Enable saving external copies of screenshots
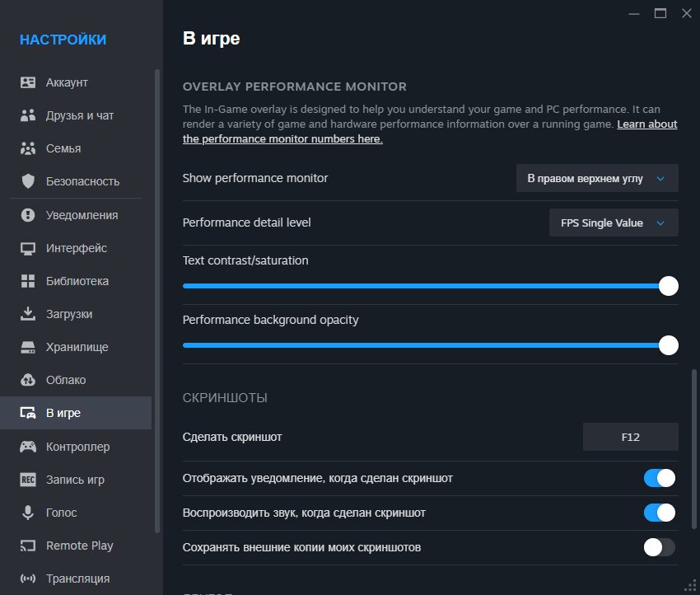This screenshot has height=595, width=700. click(x=659, y=547)
